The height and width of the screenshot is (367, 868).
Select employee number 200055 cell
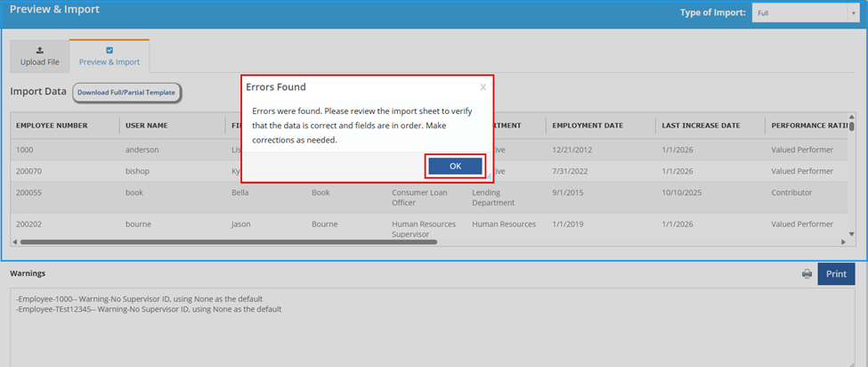28,192
